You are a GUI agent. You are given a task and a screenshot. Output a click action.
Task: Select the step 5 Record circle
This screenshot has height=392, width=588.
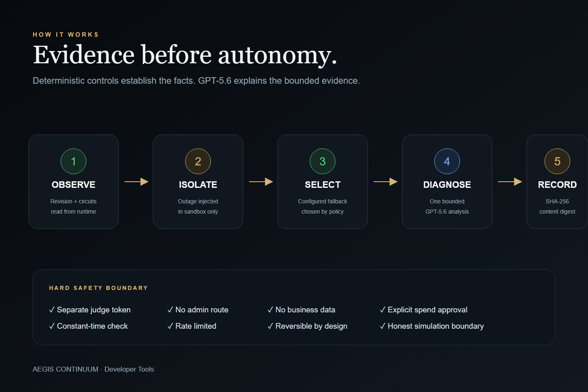click(557, 161)
